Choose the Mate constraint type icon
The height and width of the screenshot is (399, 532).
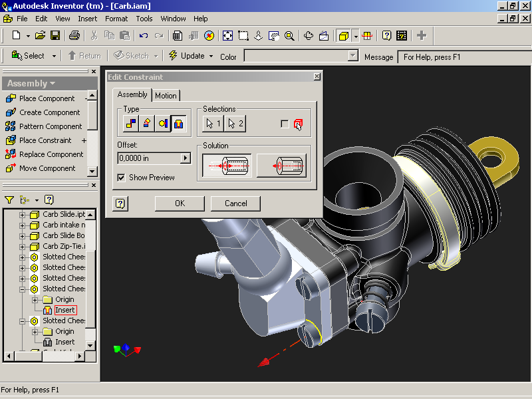[131, 123]
